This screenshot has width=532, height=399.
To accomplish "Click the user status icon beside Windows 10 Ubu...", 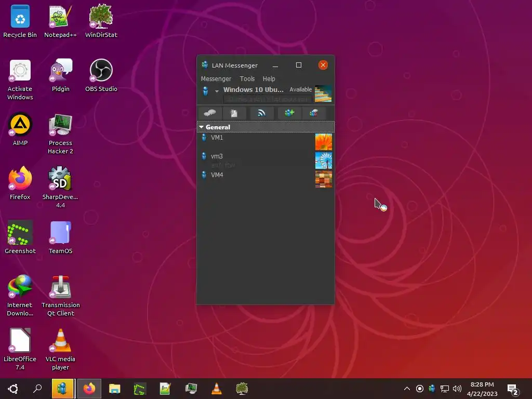I will click(x=205, y=91).
